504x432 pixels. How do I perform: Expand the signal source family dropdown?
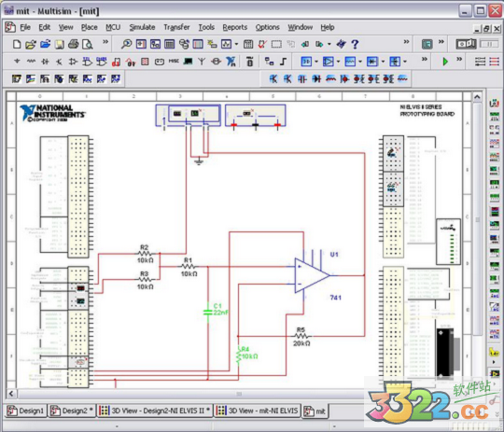pos(360,62)
